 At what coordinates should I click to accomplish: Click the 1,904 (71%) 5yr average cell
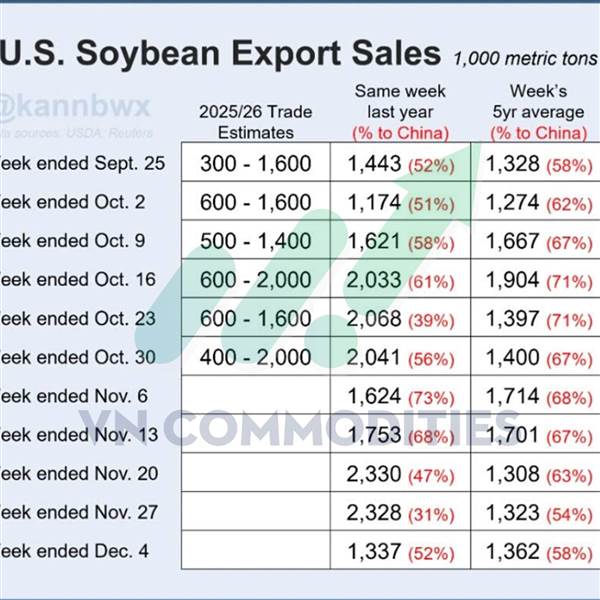pyautogui.click(x=541, y=280)
